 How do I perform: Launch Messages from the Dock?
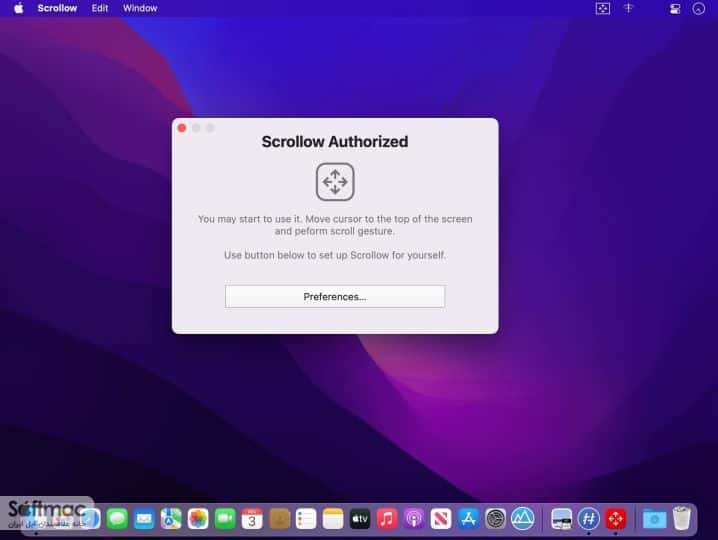coord(117,519)
